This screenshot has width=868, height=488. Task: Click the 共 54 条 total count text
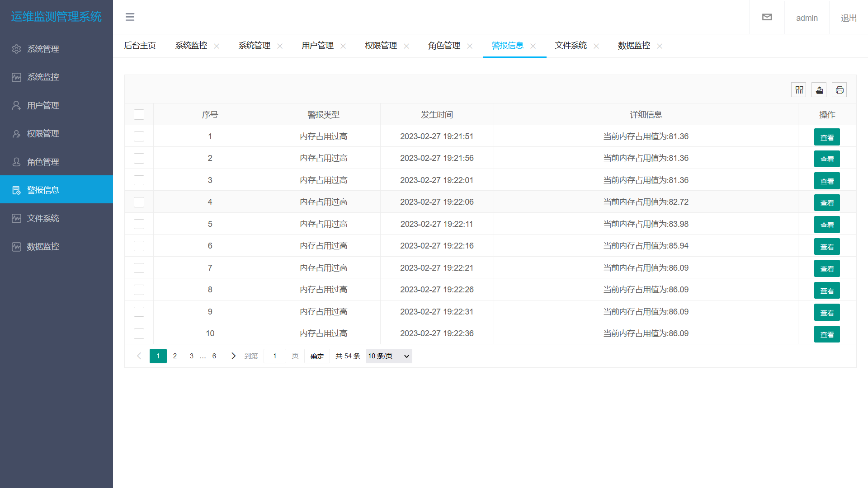click(x=348, y=356)
